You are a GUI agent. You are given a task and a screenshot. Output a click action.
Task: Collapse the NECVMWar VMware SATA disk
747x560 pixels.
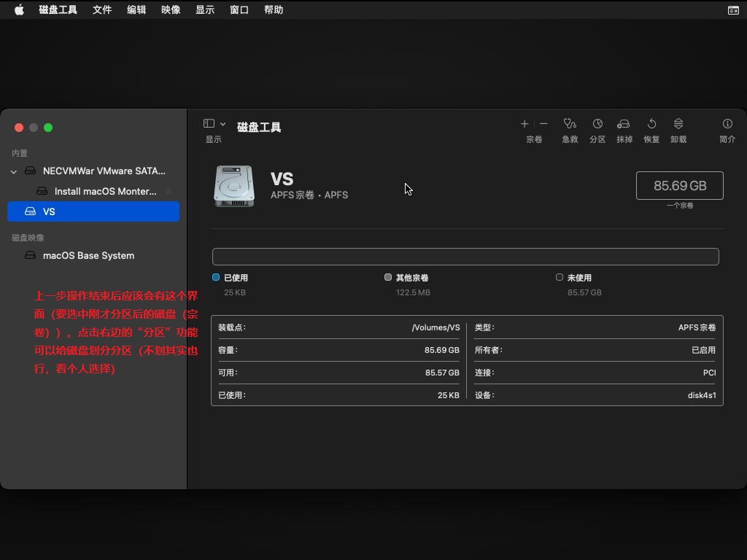click(x=14, y=171)
